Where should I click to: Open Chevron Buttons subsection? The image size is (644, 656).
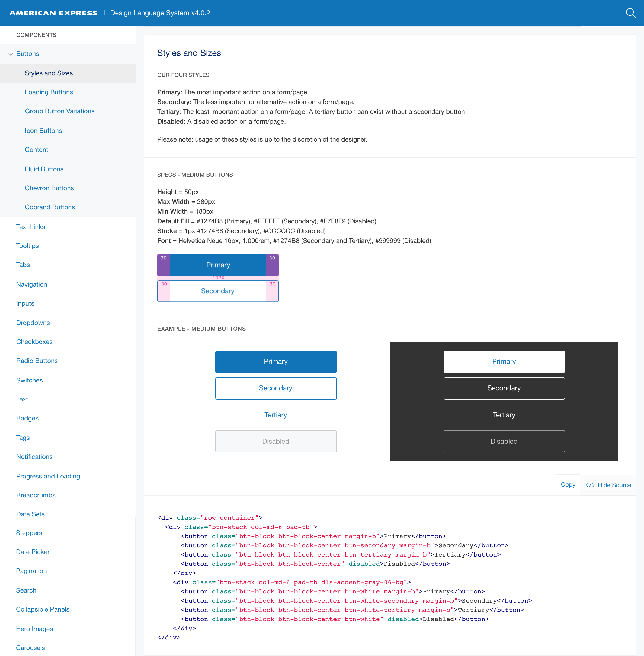point(49,188)
